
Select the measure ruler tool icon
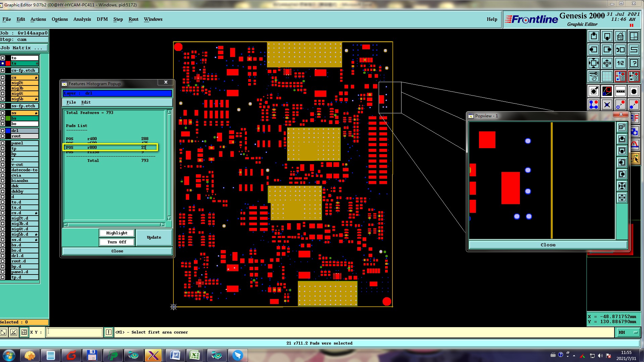(x=620, y=91)
